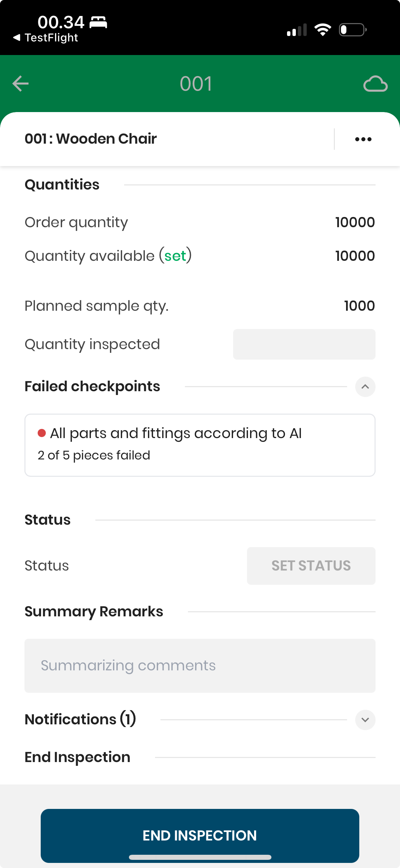This screenshot has height=868, width=400.
Task: Collapse the Failed checkpoints section
Action: [x=365, y=386]
